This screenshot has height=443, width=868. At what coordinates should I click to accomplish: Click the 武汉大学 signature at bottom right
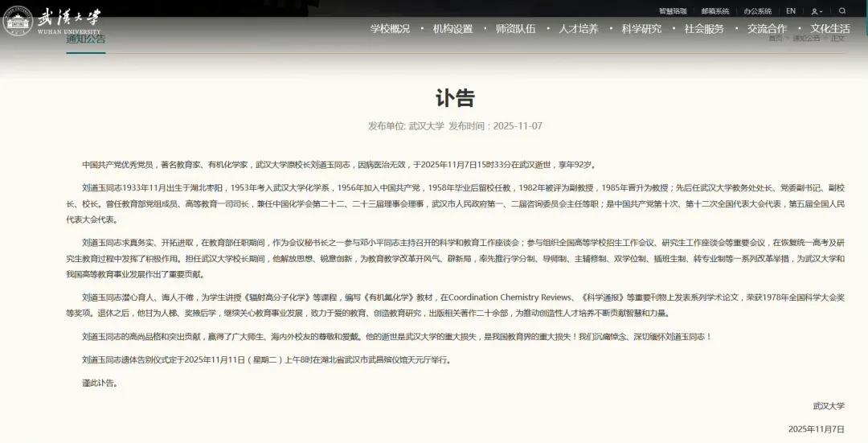[x=829, y=406]
